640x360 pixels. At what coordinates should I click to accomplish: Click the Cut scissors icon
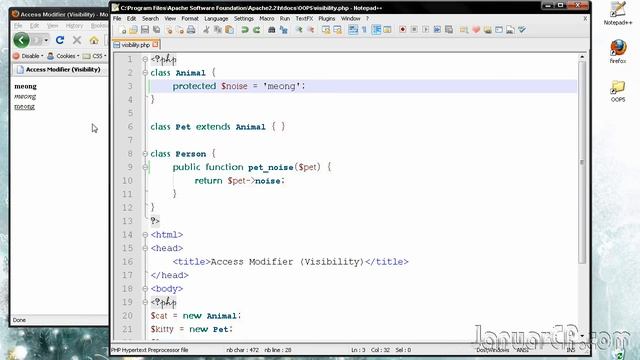click(x=207, y=30)
